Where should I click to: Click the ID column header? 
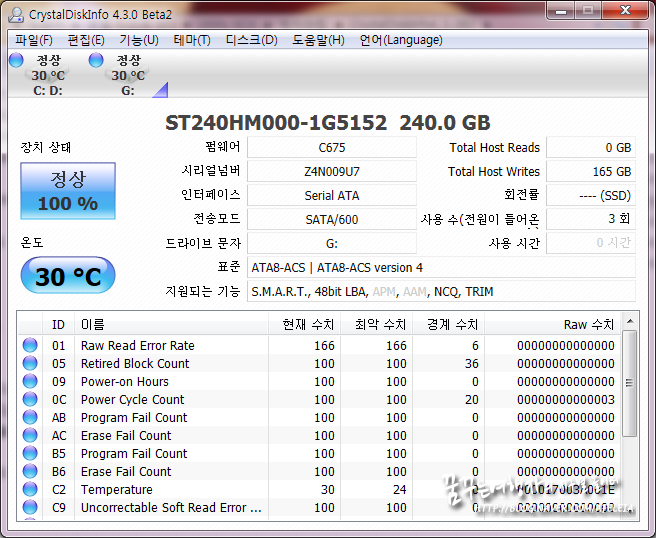pos(59,324)
